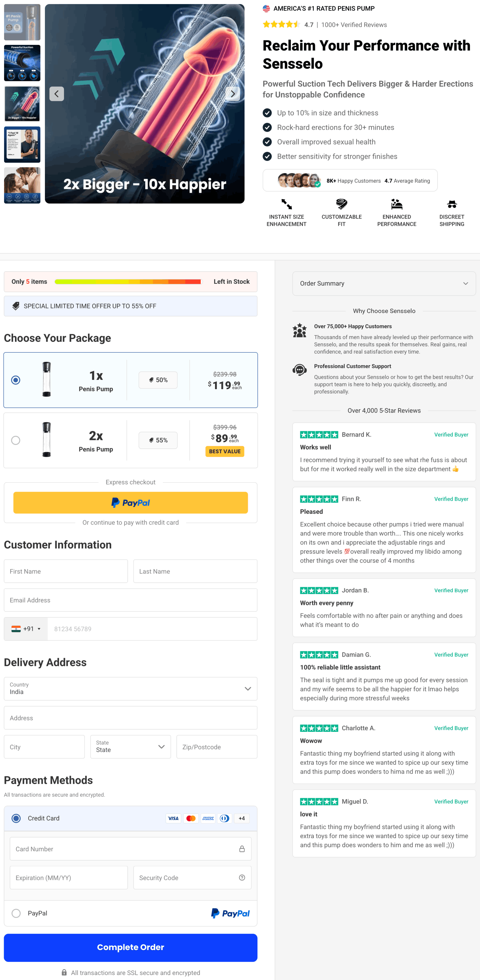
Task: Click the Diners Club card icon
Action: (225, 818)
